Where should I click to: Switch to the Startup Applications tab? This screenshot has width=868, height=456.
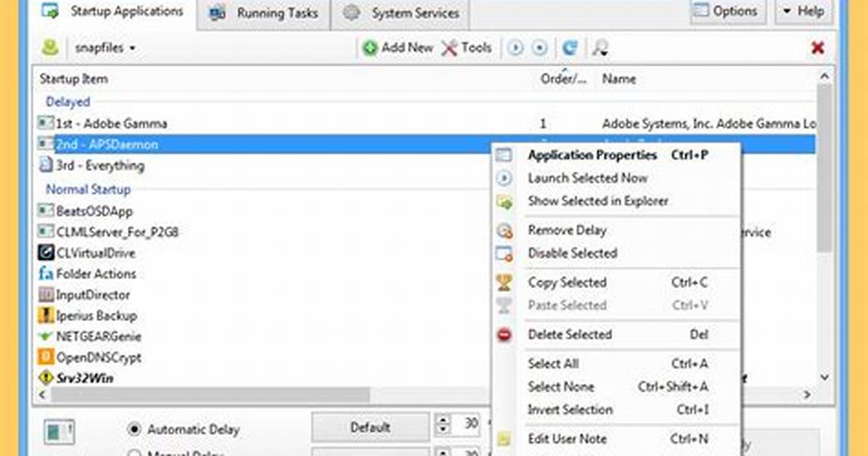pyautogui.click(x=113, y=12)
